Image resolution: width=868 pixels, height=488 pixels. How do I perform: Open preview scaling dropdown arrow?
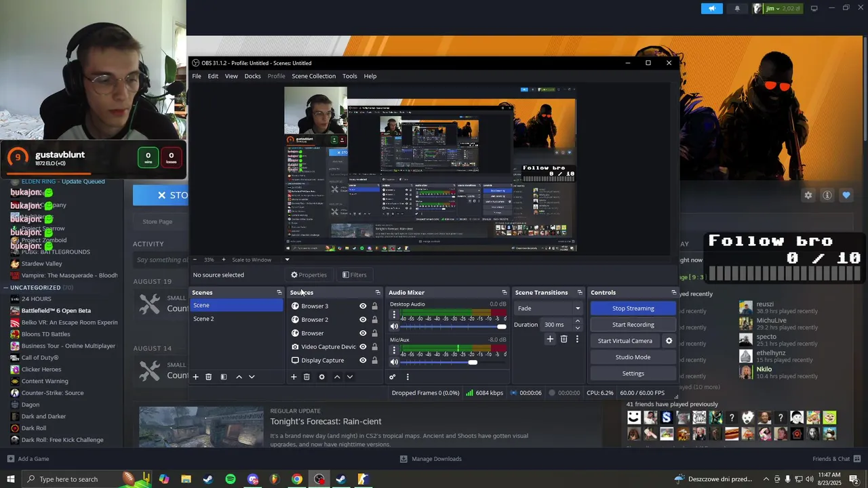click(x=287, y=260)
